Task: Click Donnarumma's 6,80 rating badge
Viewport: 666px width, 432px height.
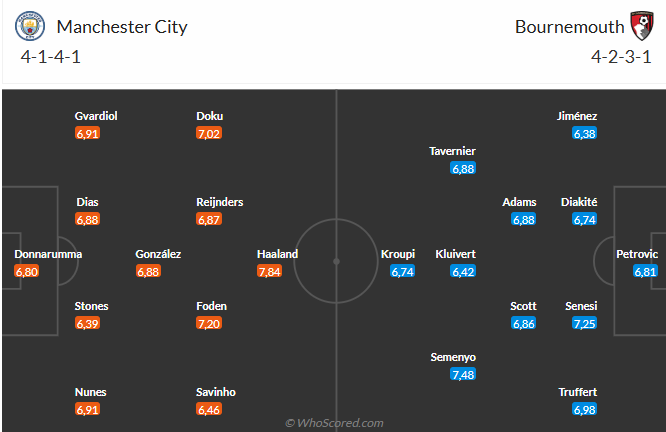Action: 27,271
